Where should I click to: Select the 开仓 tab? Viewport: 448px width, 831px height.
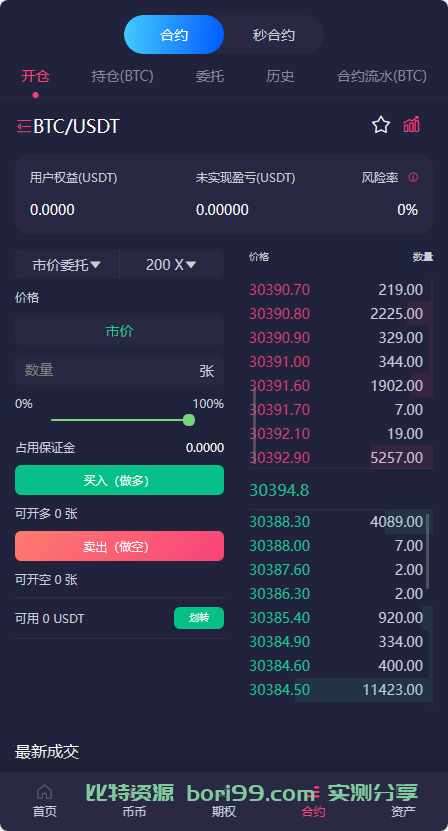click(x=36, y=76)
